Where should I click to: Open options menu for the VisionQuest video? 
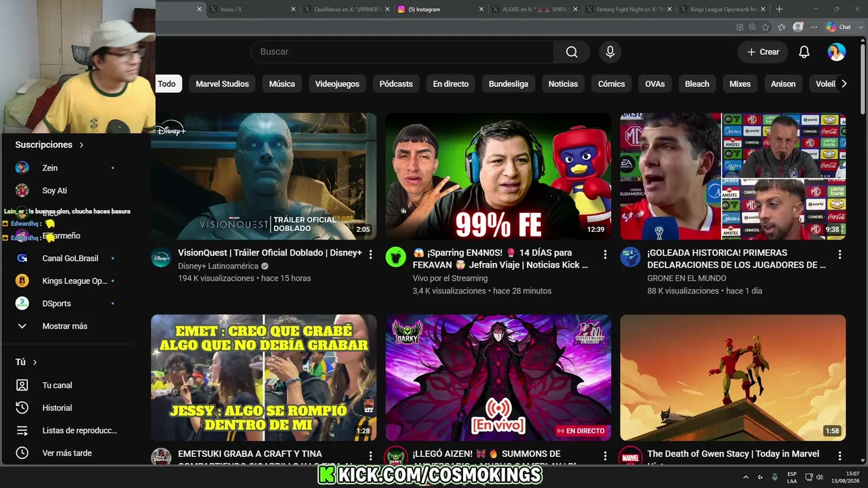[x=370, y=255]
